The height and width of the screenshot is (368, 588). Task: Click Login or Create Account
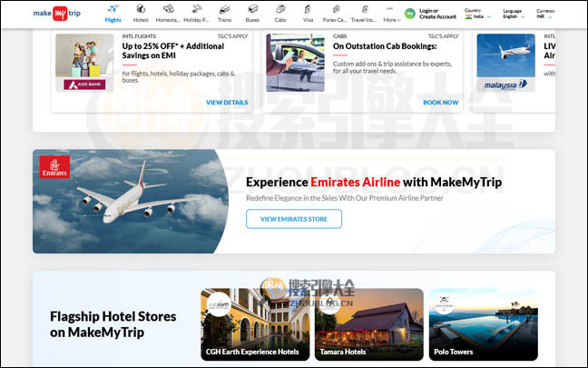click(x=437, y=14)
